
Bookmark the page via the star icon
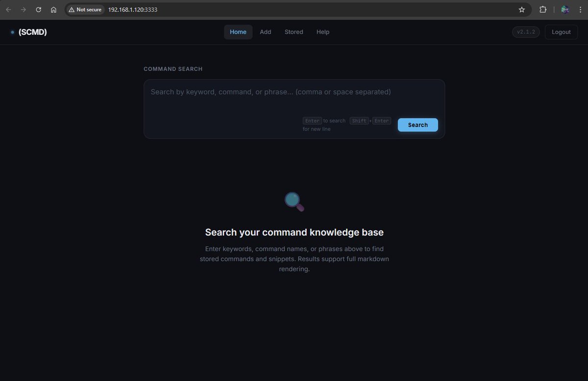pos(521,9)
